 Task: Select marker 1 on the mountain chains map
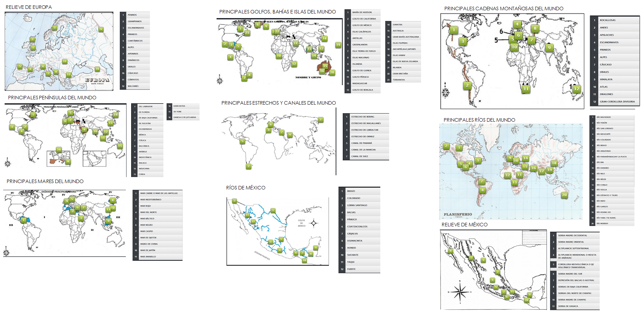tap(454, 30)
